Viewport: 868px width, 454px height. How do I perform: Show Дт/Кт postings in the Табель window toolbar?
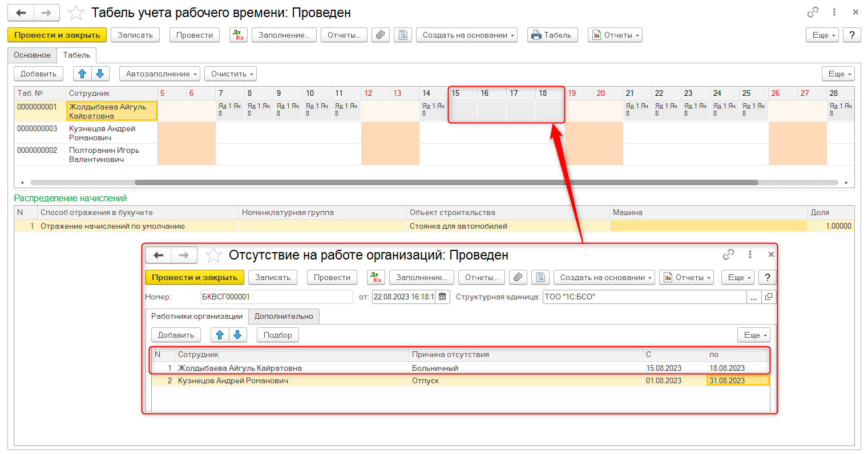pos(239,35)
